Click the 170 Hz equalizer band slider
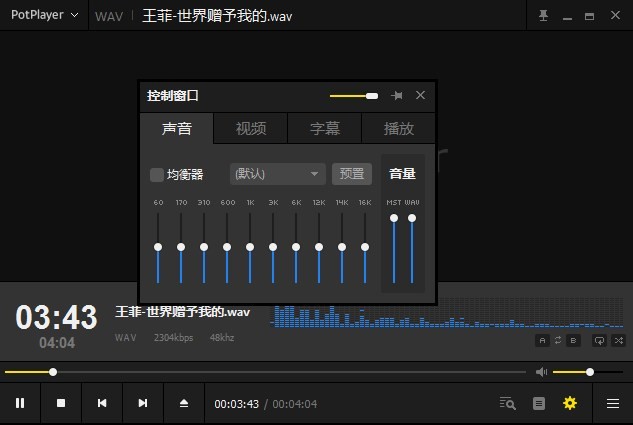Viewport: 633px width, 425px height. click(x=181, y=247)
